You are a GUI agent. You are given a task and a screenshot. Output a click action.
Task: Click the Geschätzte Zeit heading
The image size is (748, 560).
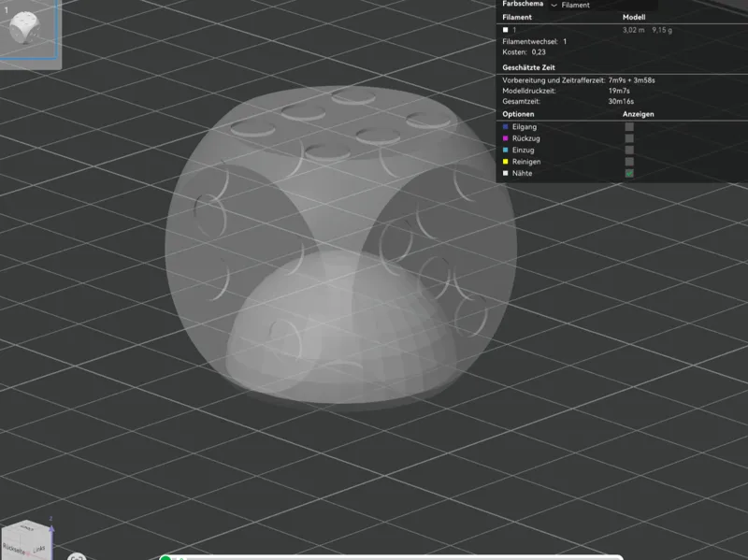click(528, 67)
